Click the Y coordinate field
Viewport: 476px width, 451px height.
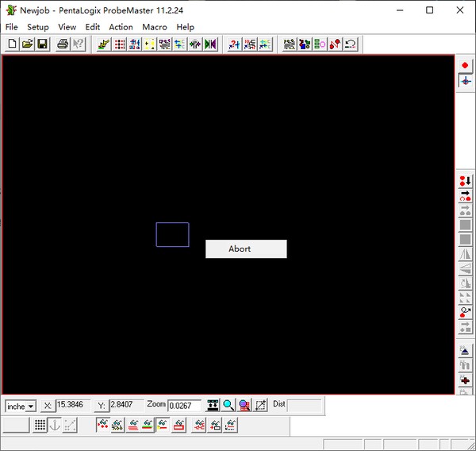(x=125, y=406)
